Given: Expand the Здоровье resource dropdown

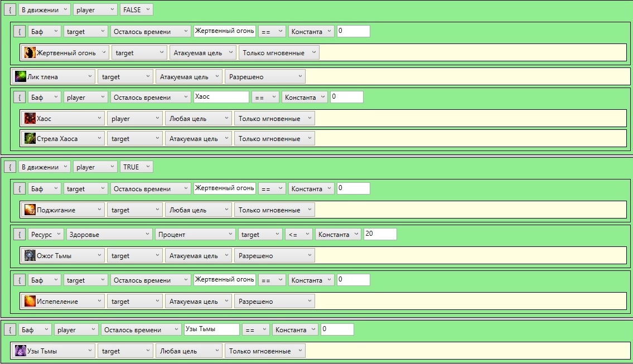Looking at the screenshot, I should [108, 235].
